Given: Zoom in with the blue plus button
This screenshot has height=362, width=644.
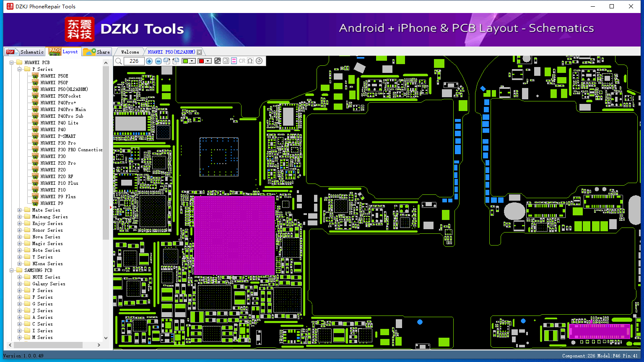Looking at the screenshot, I should [x=149, y=61].
